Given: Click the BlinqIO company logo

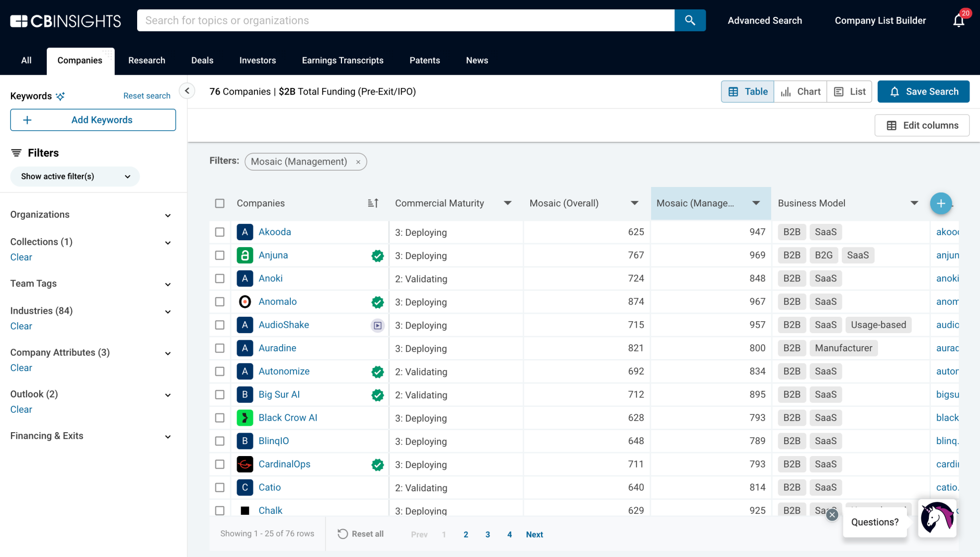Looking at the screenshot, I should click(x=245, y=441).
